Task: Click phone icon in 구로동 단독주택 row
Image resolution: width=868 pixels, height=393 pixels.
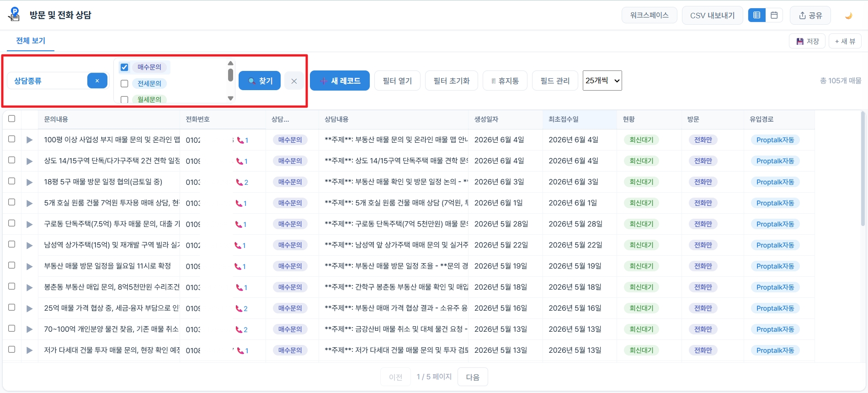Action: click(x=239, y=225)
